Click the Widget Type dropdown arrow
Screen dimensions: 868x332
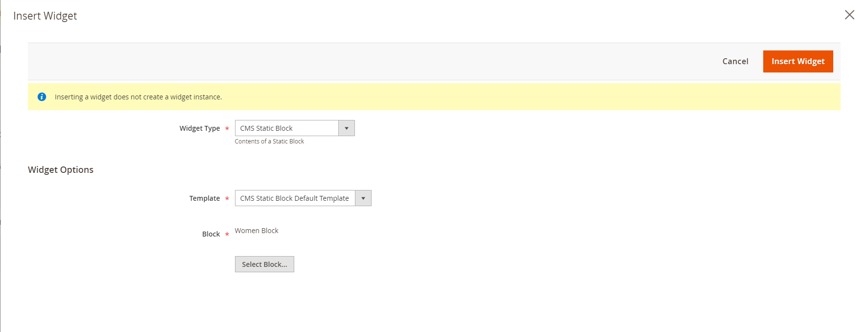point(346,128)
